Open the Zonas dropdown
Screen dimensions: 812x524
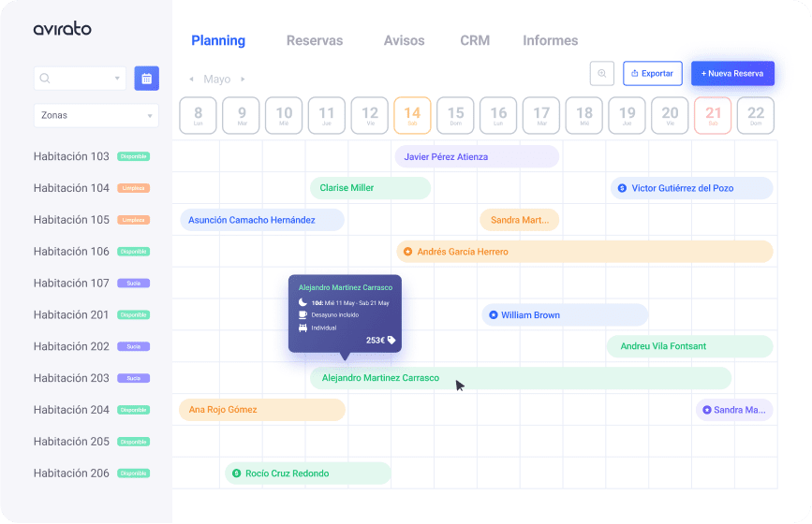pyautogui.click(x=96, y=115)
